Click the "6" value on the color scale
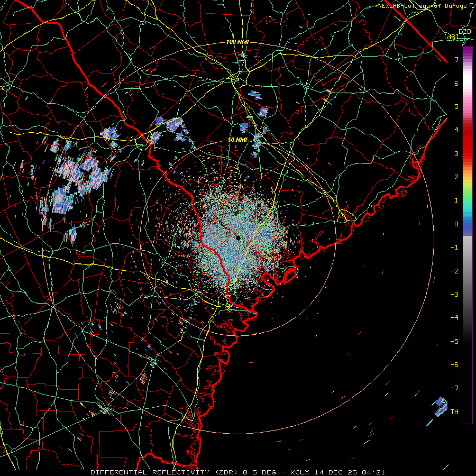Viewport: 476px width, 476px height. 456,83
